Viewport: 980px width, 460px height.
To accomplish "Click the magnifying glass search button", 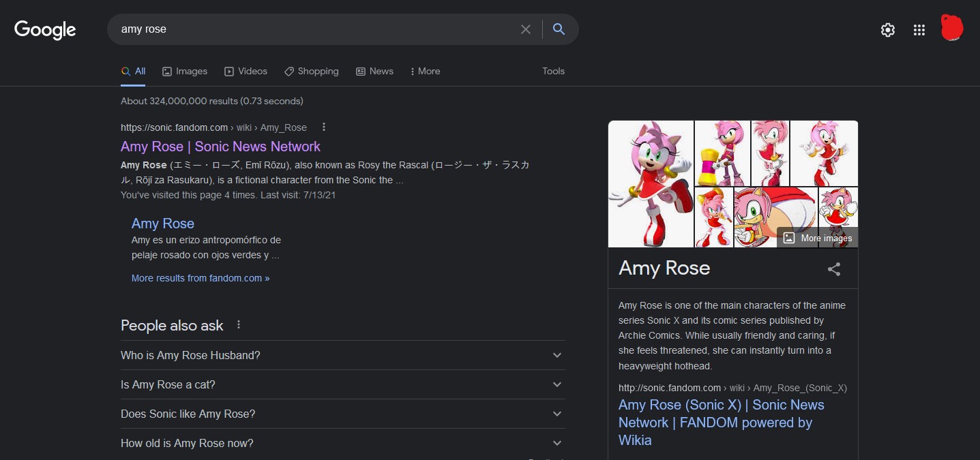I will coord(559,29).
